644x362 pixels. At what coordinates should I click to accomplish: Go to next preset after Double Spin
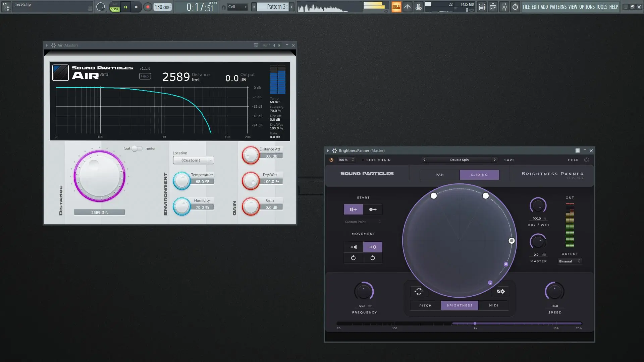494,160
